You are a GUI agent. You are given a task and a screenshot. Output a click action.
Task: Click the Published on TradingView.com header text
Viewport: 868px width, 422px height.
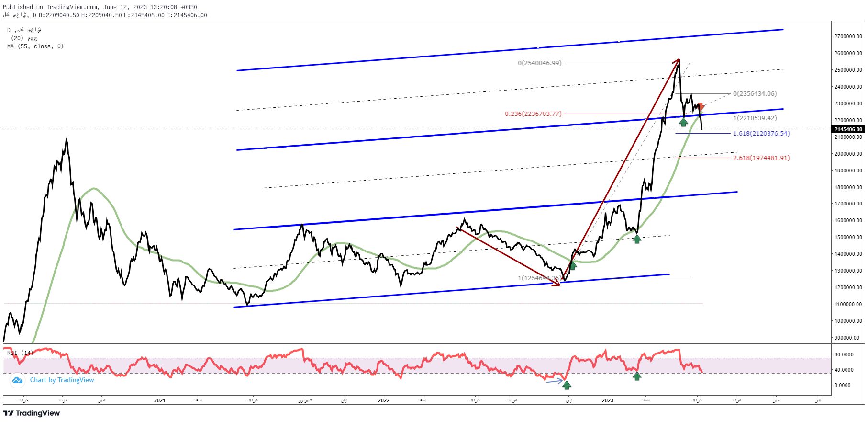pos(100,7)
